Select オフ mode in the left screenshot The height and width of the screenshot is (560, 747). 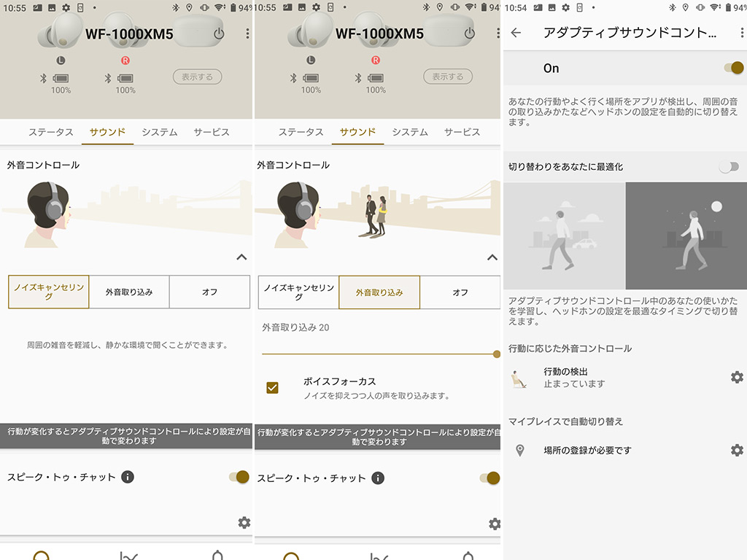(209, 292)
